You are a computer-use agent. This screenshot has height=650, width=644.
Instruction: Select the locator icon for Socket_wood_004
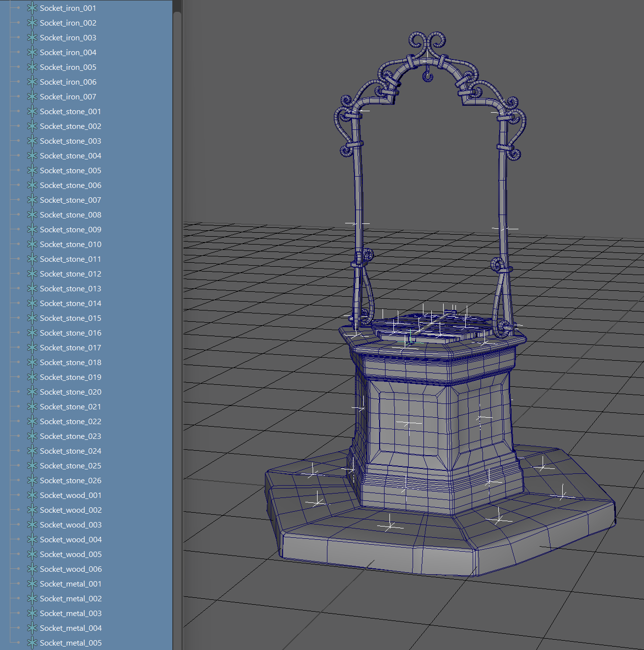[32, 539]
